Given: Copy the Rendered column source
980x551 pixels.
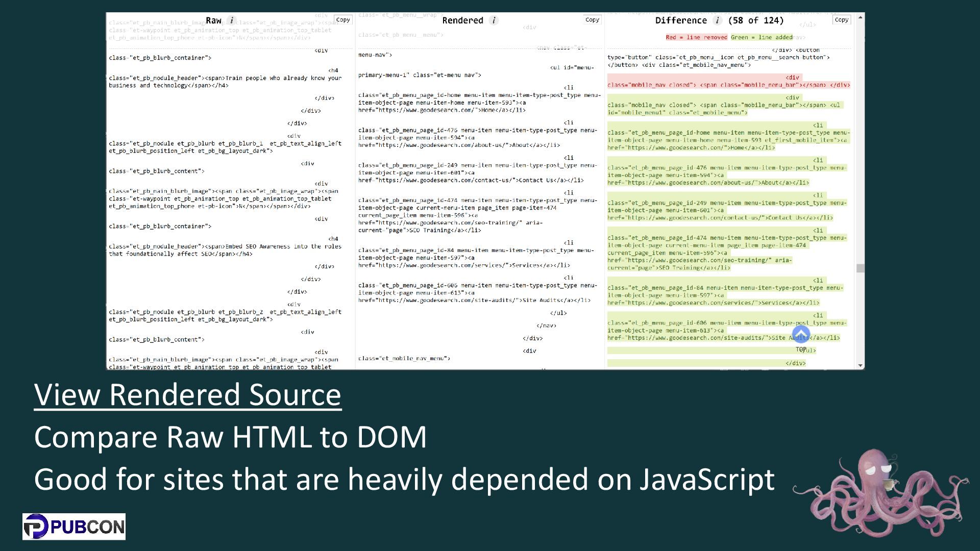Looking at the screenshot, I should coord(592,20).
